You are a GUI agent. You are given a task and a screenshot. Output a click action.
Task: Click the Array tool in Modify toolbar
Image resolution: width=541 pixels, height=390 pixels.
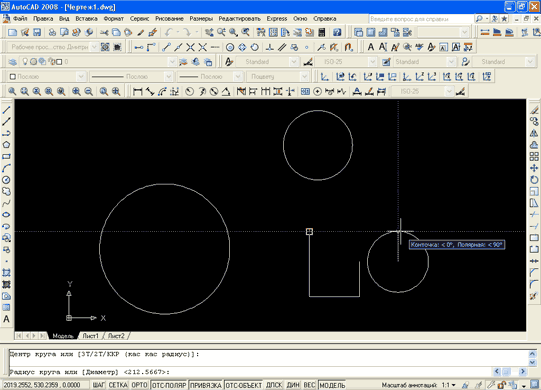[534, 156]
